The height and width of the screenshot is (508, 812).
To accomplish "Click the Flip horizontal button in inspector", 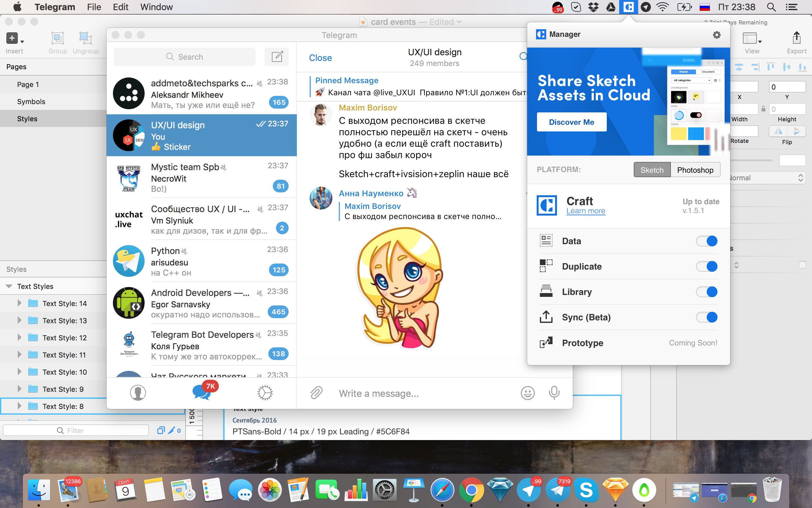I will [778, 131].
